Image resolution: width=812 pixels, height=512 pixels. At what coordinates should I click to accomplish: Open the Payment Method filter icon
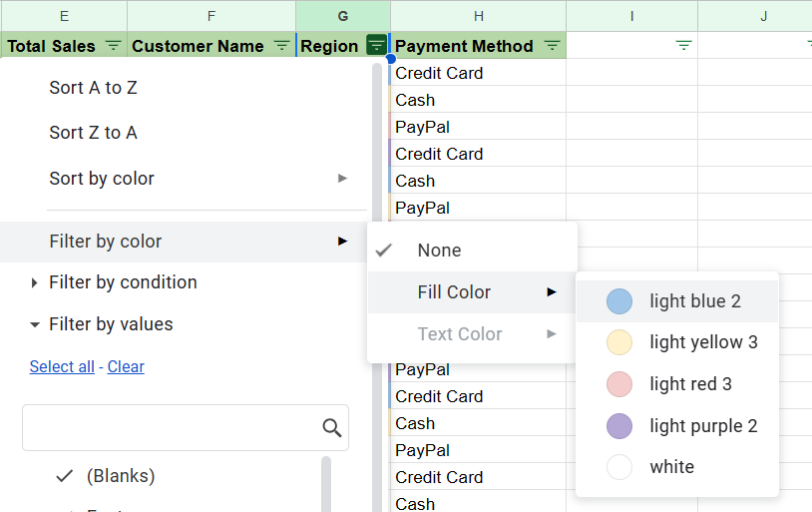pos(553,46)
